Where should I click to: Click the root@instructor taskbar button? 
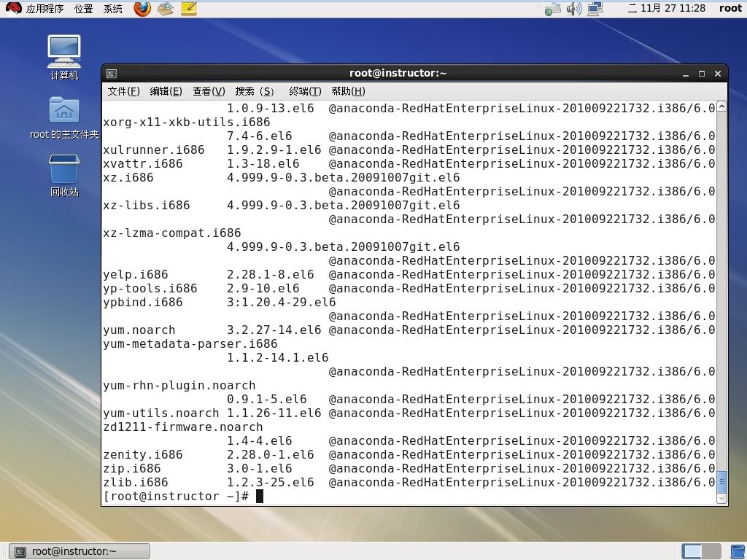tap(80, 551)
